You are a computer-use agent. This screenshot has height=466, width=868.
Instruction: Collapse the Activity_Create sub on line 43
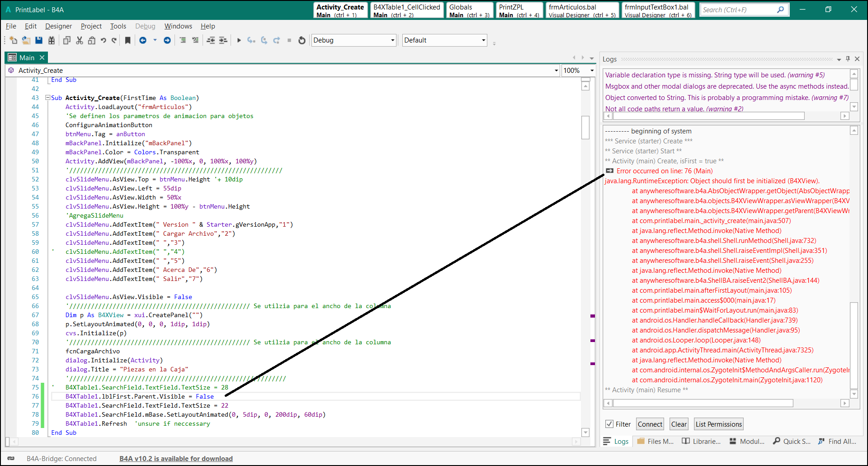coord(47,98)
